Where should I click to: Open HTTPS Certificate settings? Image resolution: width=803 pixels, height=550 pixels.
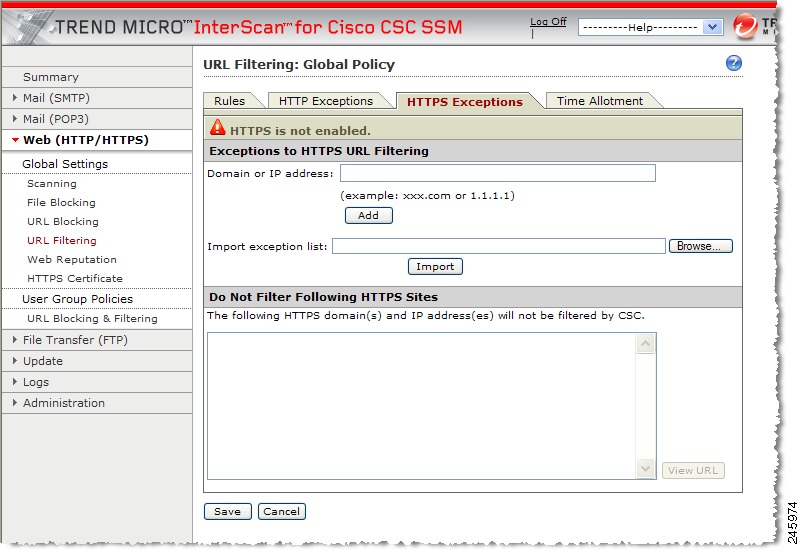click(x=75, y=278)
